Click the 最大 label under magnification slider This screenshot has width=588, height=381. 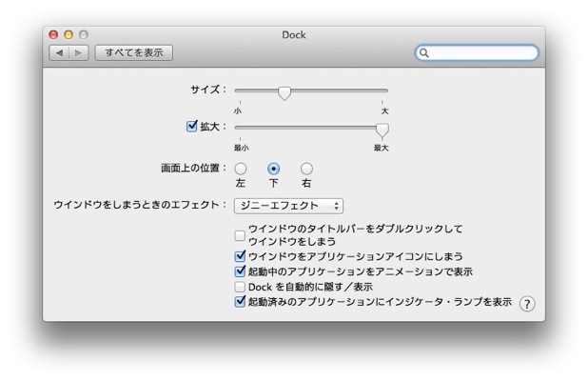381,148
